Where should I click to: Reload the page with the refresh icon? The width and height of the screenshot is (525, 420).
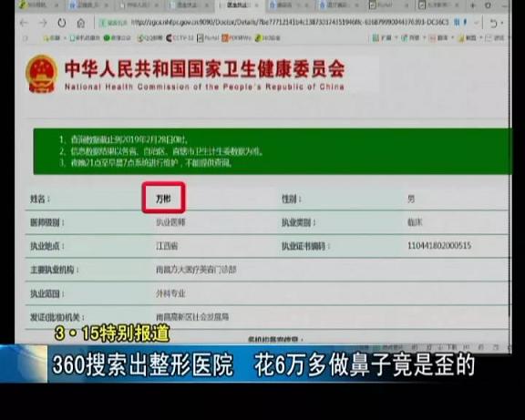[62, 23]
